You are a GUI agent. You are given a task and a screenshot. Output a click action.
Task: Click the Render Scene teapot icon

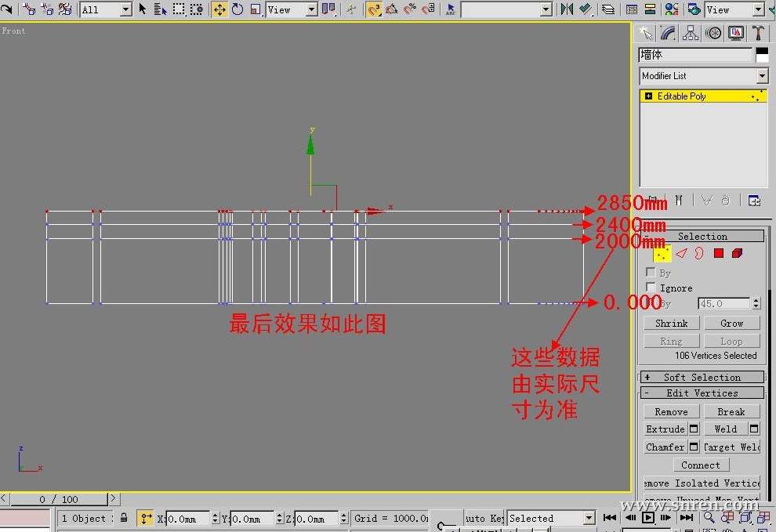coord(694,9)
